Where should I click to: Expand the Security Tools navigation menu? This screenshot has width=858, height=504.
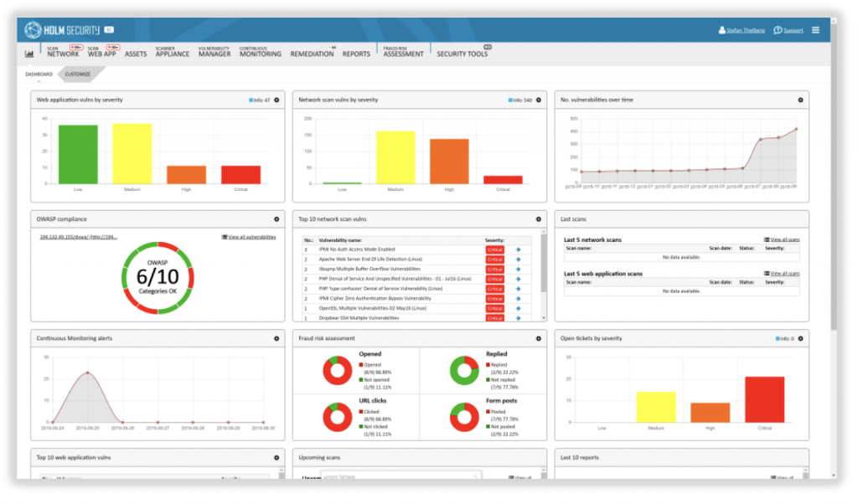click(x=462, y=54)
